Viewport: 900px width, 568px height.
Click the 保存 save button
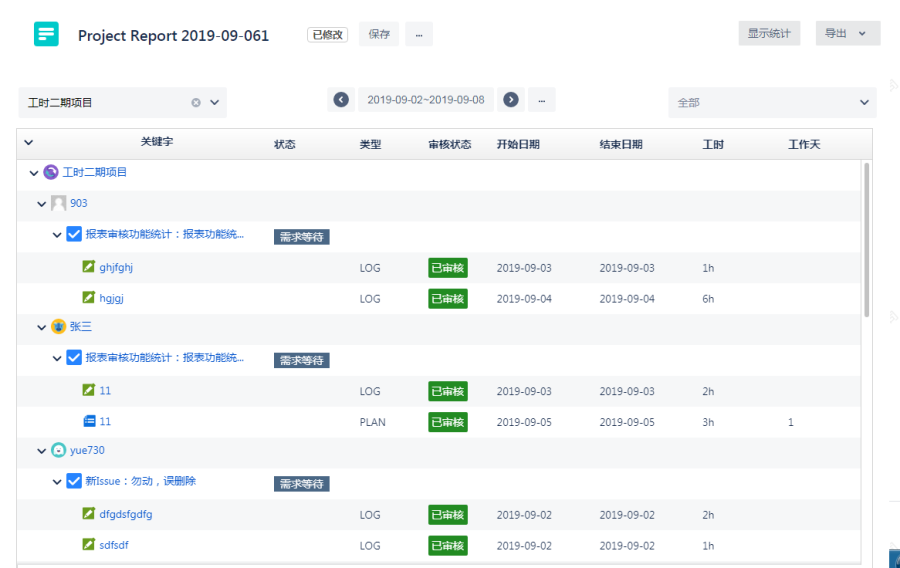[379, 34]
